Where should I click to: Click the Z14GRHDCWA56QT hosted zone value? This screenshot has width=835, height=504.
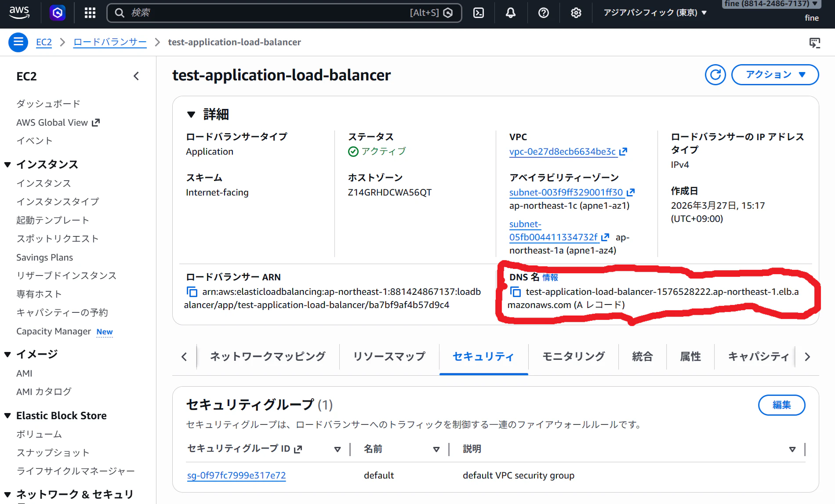[389, 192]
